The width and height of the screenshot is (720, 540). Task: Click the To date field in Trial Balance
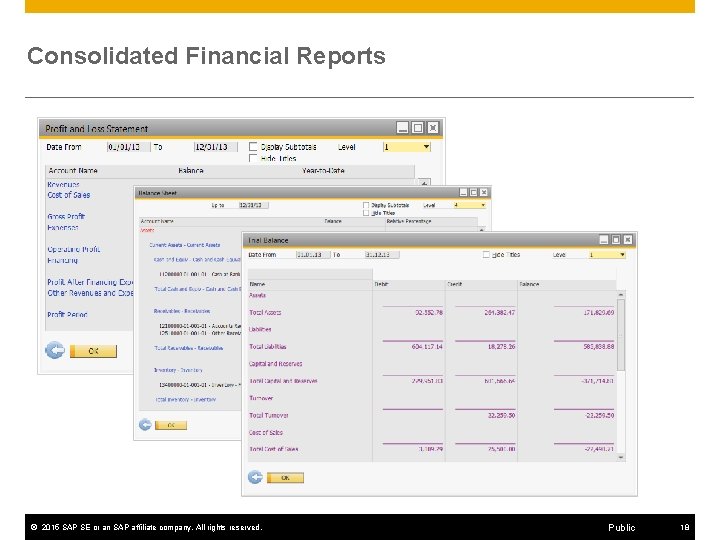point(382,254)
